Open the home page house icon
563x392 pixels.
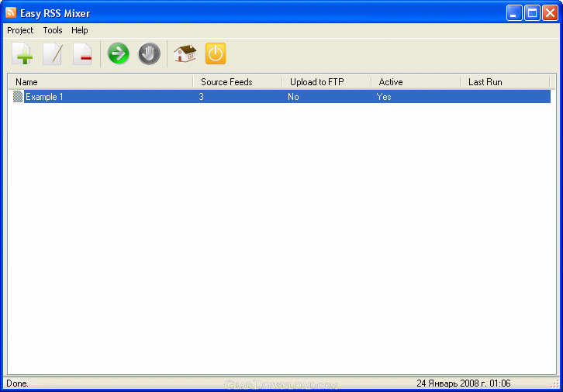pyautogui.click(x=185, y=53)
